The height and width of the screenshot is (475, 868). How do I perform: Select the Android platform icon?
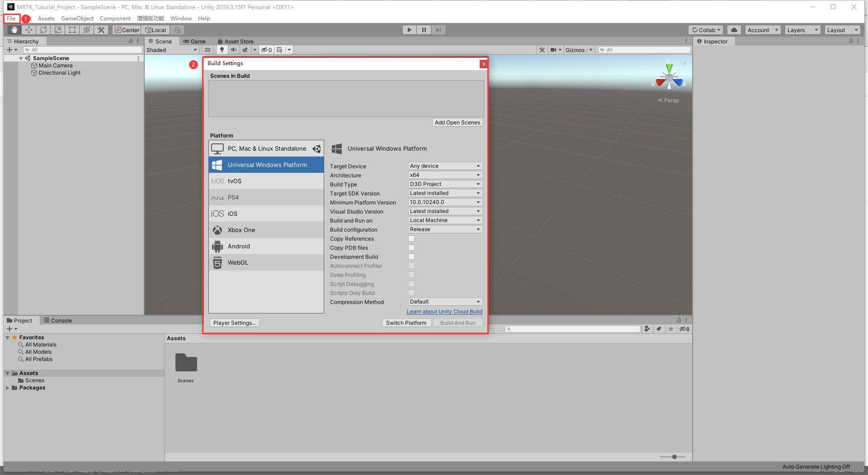click(x=217, y=247)
